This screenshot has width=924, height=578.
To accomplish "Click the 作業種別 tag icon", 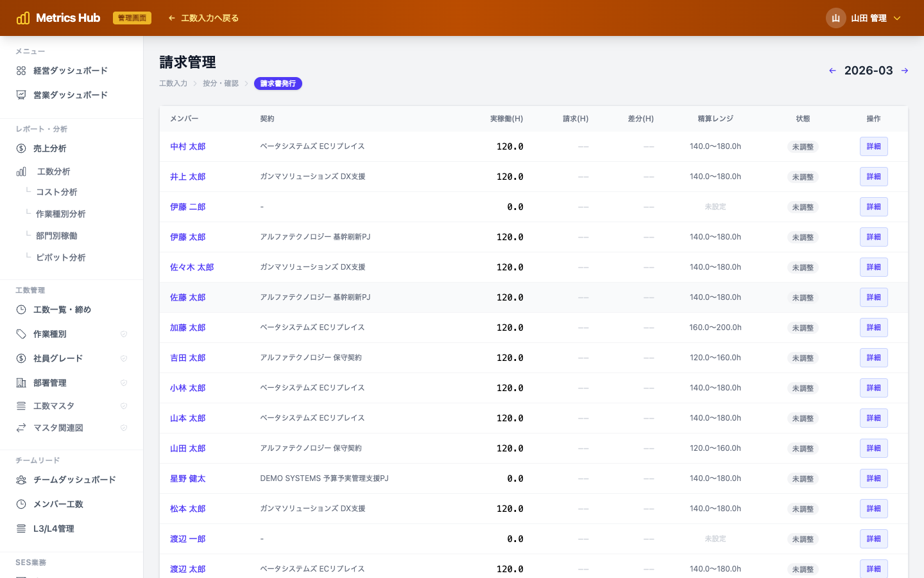I will pos(21,334).
